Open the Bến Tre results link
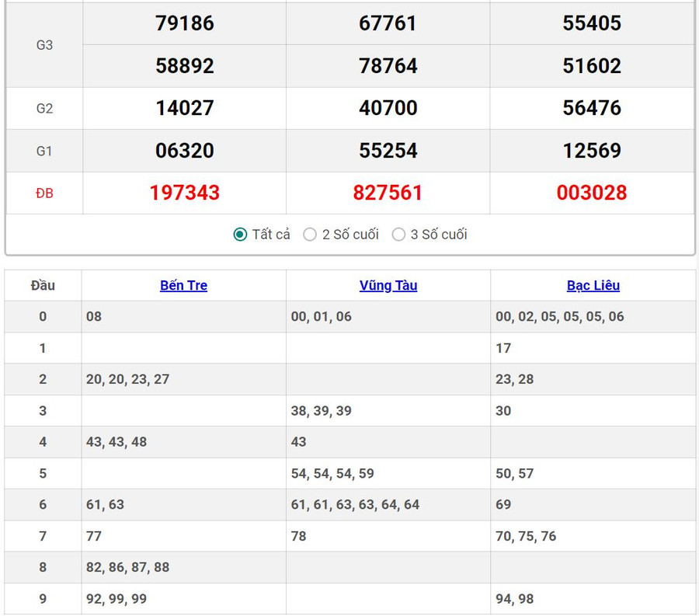 click(x=183, y=285)
